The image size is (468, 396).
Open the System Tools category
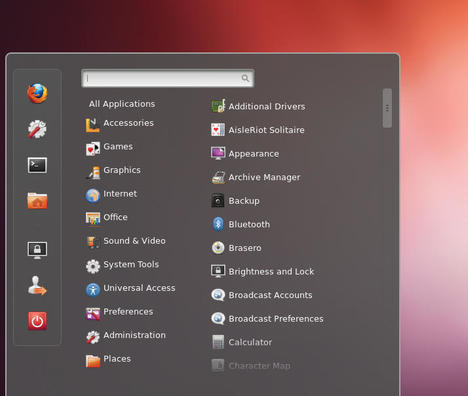coord(131,265)
